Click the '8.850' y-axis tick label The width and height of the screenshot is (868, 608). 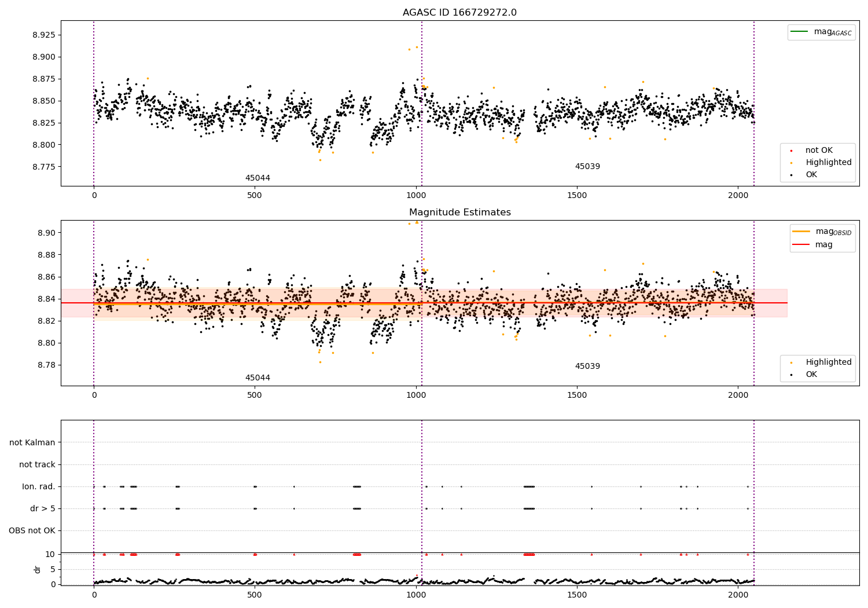pyautogui.click(x=43, y=101)
